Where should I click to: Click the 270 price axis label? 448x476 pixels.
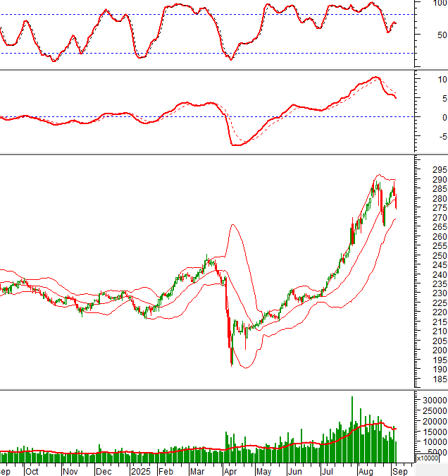point(440,218)
